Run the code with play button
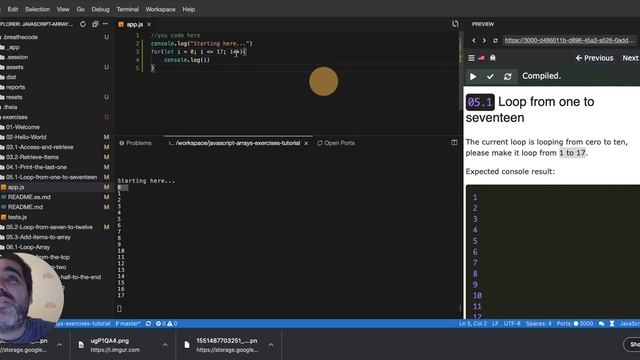The width and height of the screenshot is (640, 360). 473,76
